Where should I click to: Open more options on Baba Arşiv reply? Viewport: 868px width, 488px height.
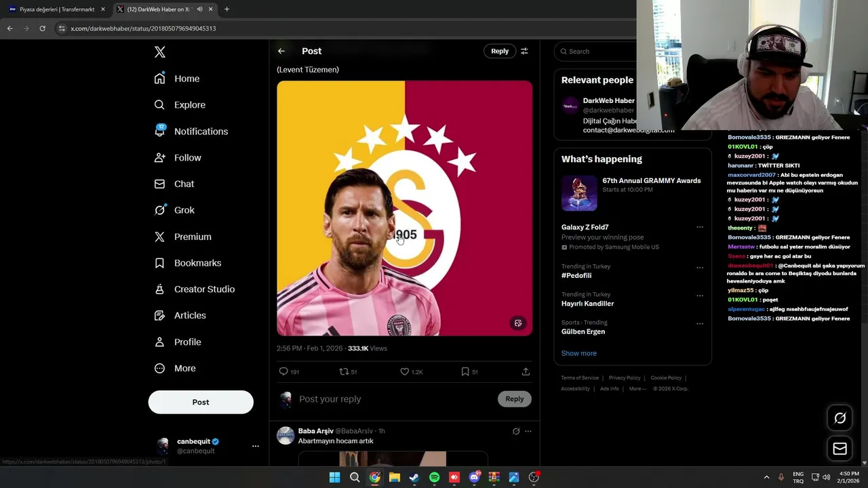(528, 431)
